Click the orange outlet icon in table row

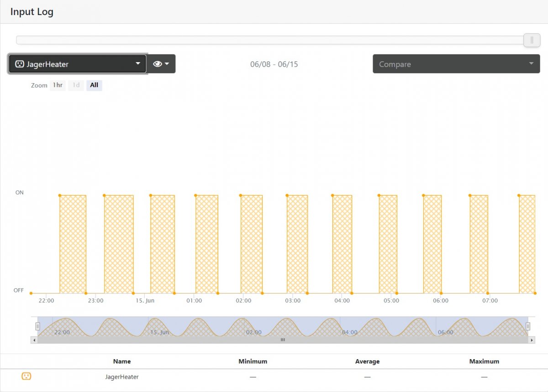point(26,376)
